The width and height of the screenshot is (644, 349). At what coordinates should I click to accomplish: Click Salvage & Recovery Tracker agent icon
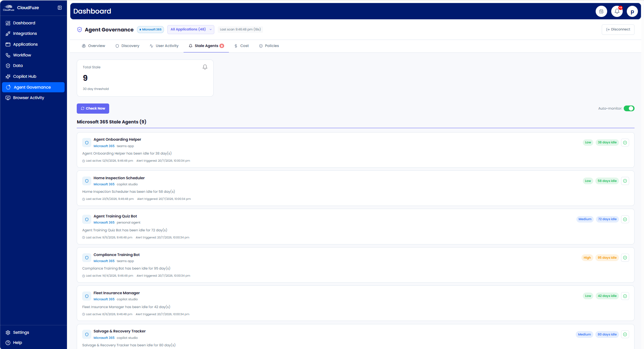pyautogui.click(x=87, y=334)
